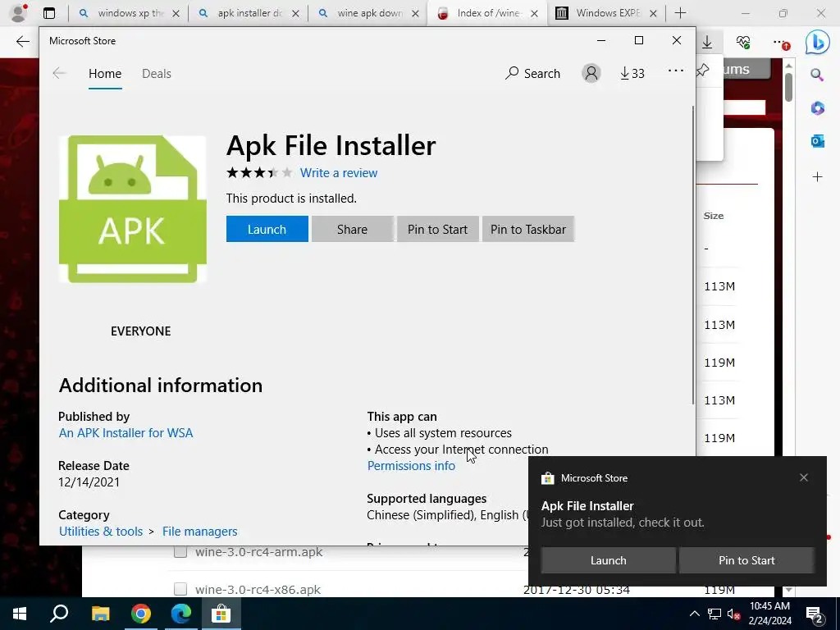Show hidden system tray icons
The height and width of the screenshot is (630, 840).
pos(694,614)
